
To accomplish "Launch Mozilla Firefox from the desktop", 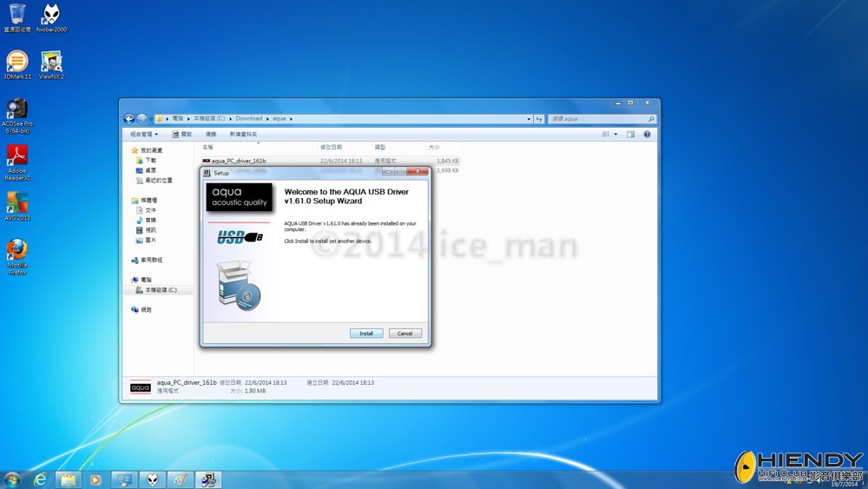I will pos(16,250).
